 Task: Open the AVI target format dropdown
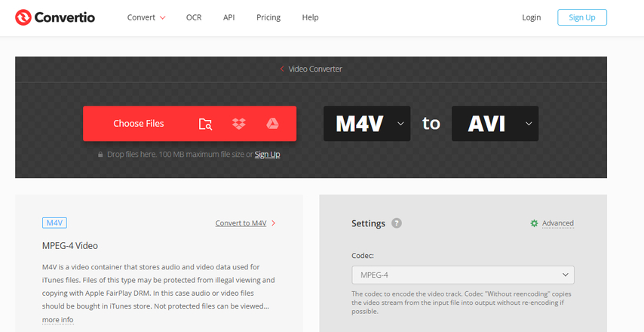495,123
